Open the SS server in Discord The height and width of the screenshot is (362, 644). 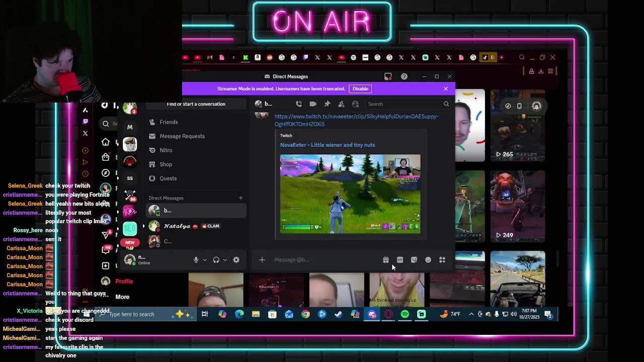coord(130,178)
